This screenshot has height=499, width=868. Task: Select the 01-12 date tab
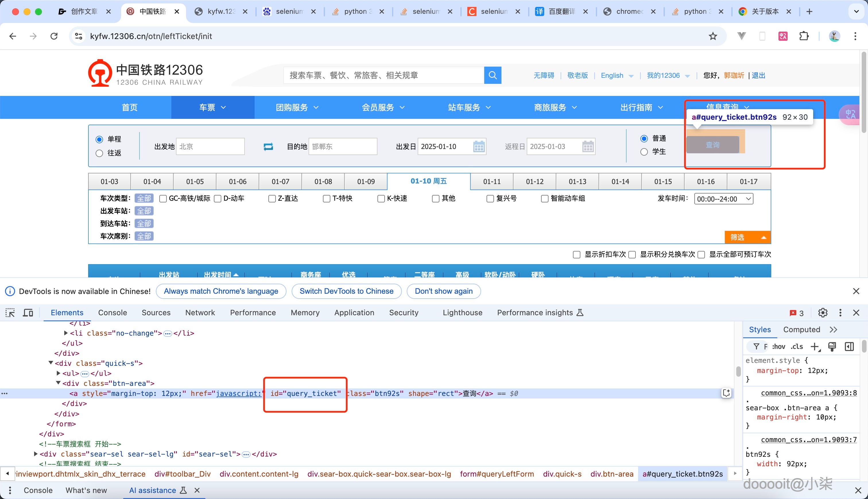534,182
